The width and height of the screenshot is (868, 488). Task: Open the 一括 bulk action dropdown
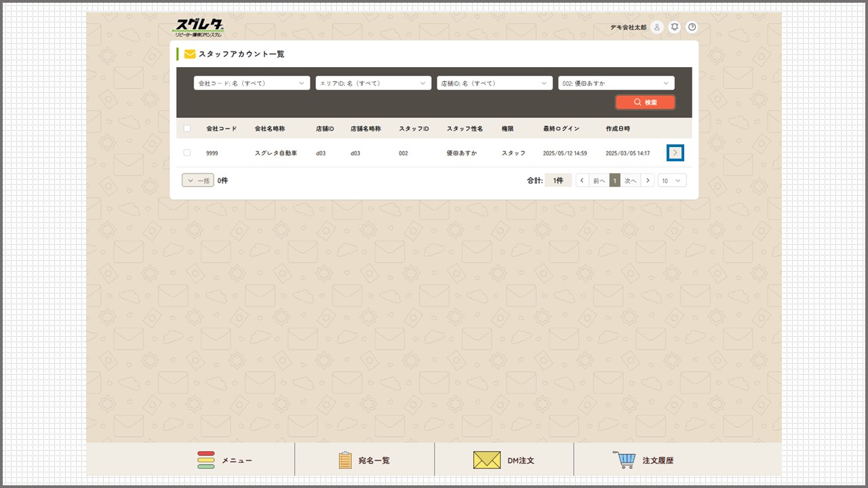point(198,180)
